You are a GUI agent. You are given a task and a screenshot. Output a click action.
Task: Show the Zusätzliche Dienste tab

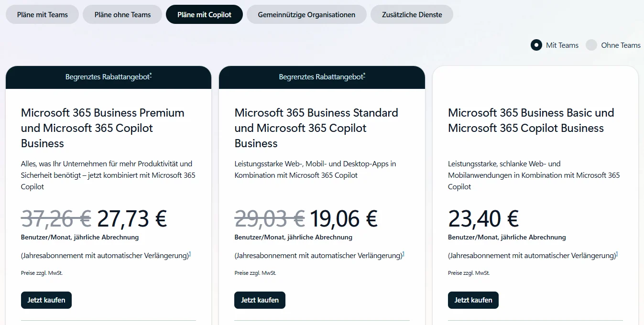tap(412, 14)
